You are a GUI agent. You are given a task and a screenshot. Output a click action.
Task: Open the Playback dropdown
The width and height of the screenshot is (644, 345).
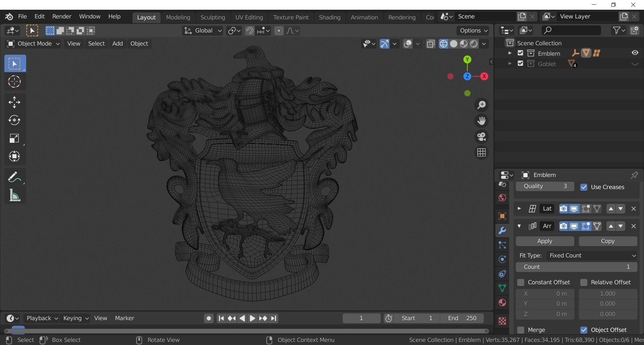42,318
